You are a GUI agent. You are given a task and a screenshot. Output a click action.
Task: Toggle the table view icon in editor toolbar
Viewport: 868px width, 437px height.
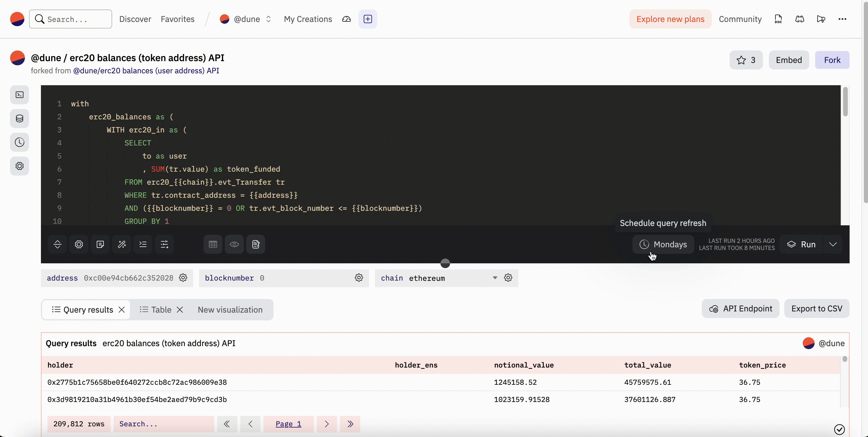tap(213, 244)
